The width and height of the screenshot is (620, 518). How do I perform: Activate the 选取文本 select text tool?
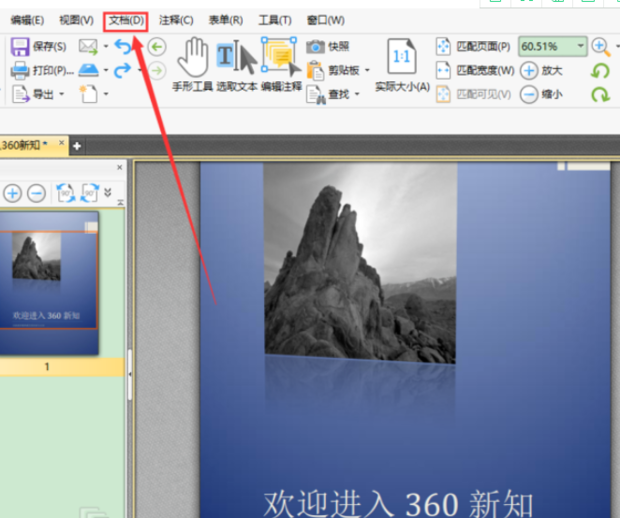pos(237,64)
